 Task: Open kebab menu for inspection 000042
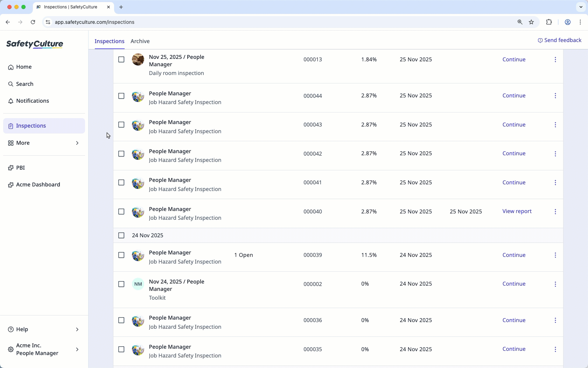point(555,154)
